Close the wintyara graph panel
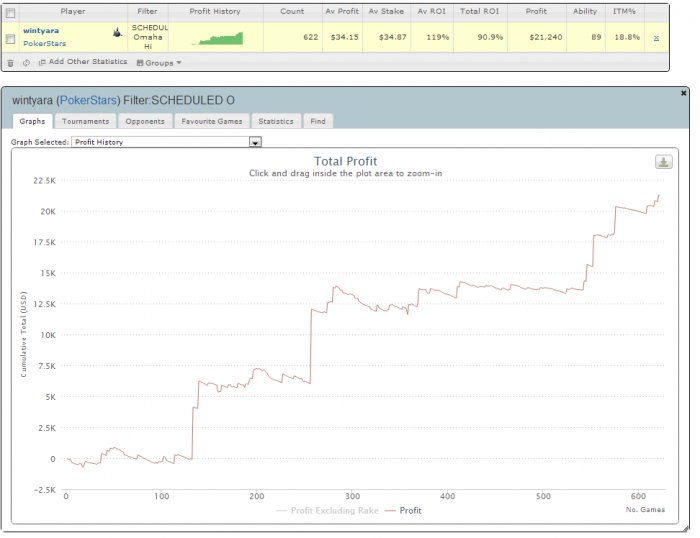 683,93
